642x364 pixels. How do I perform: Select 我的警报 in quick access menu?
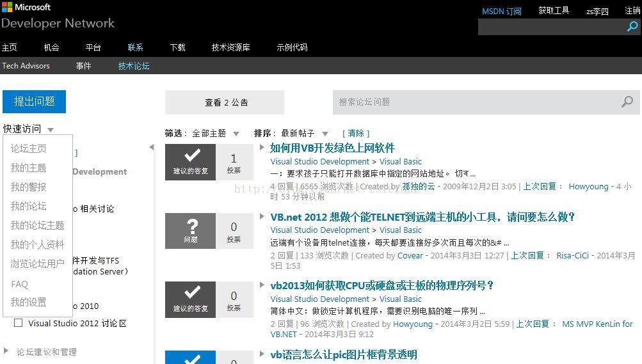(29, 187)
